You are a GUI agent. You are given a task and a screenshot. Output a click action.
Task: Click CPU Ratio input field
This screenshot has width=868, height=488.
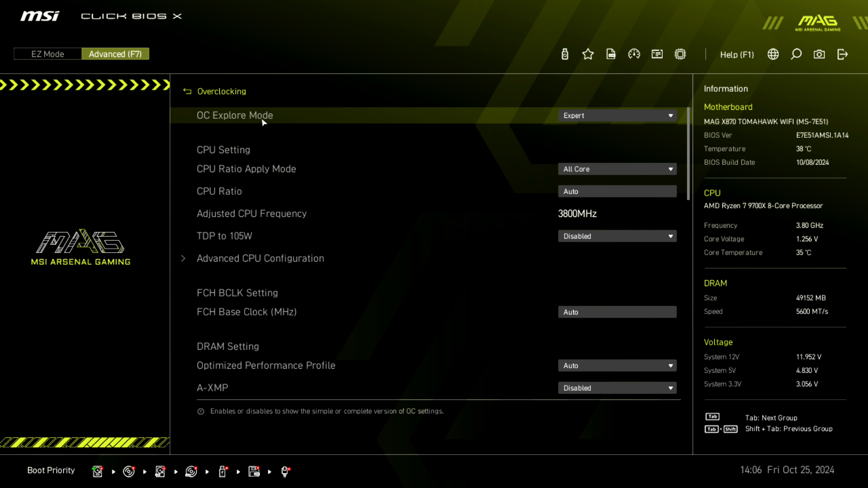(618, 191)
